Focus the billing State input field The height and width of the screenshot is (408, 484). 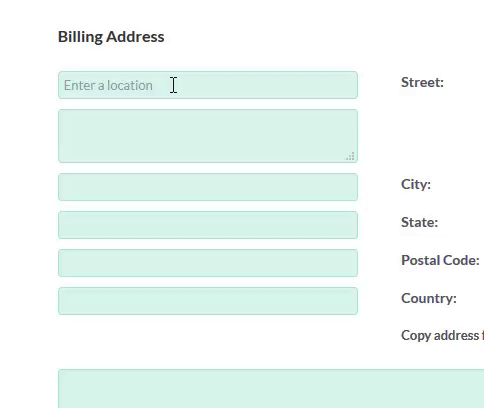[x=208, y=225]
